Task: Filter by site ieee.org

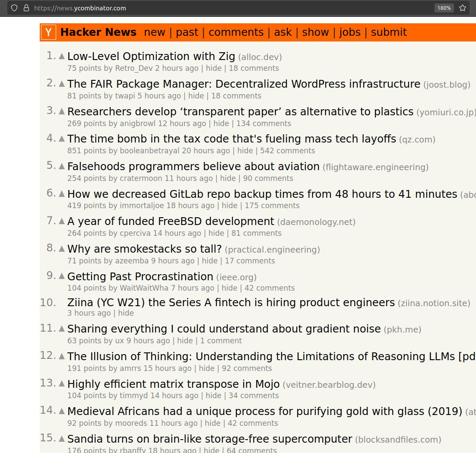Action: pos(236,277)
